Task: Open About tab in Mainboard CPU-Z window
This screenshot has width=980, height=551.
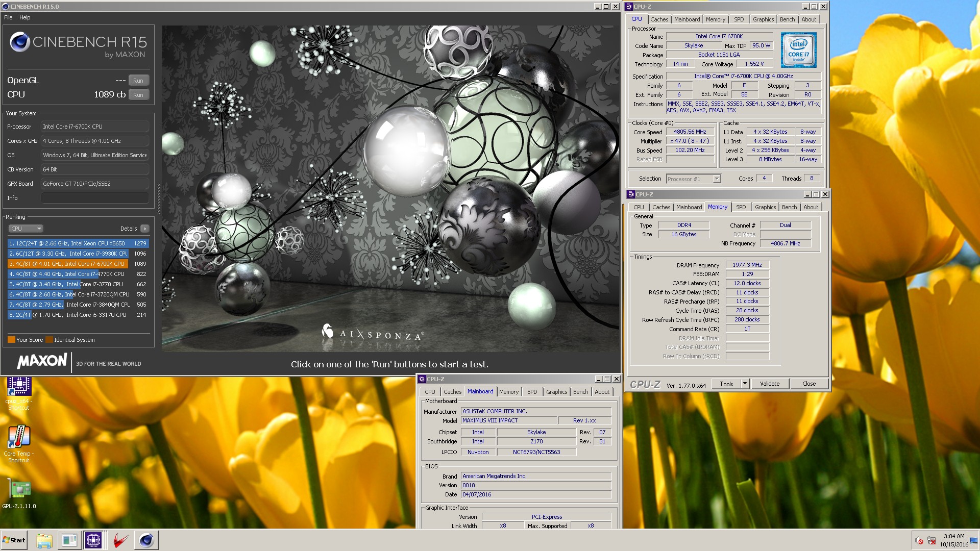Action: tap(602, 392)
